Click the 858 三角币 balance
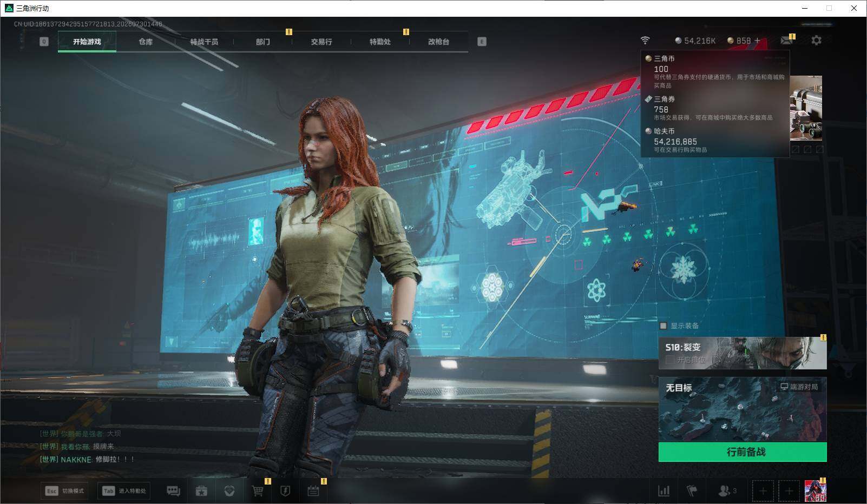 739,41
